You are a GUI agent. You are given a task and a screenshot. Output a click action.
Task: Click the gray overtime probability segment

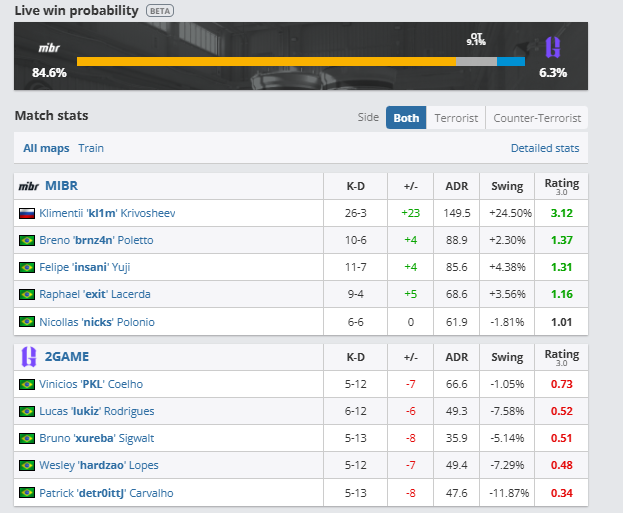pos(476,62)
